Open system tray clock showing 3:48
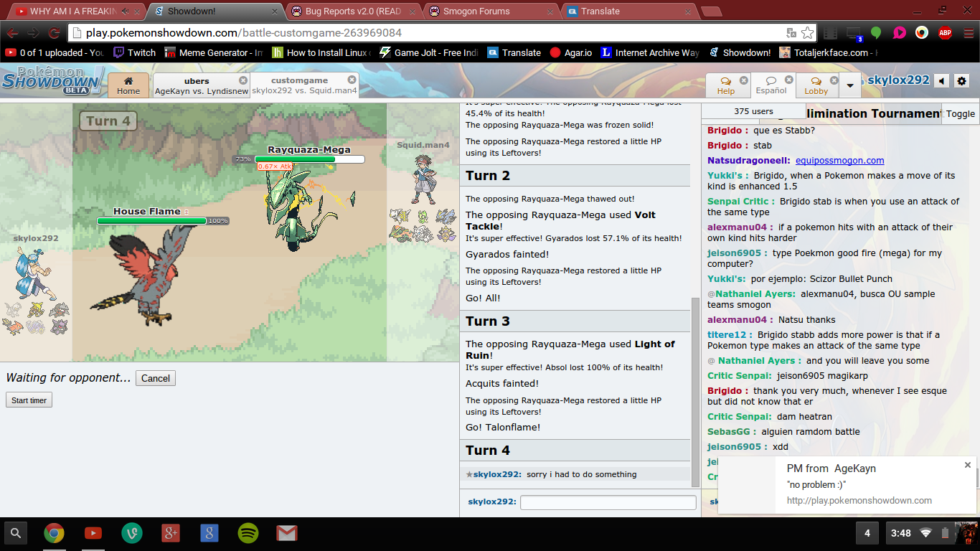The height and width of the screenshot is (551, 980). point(900,533)
